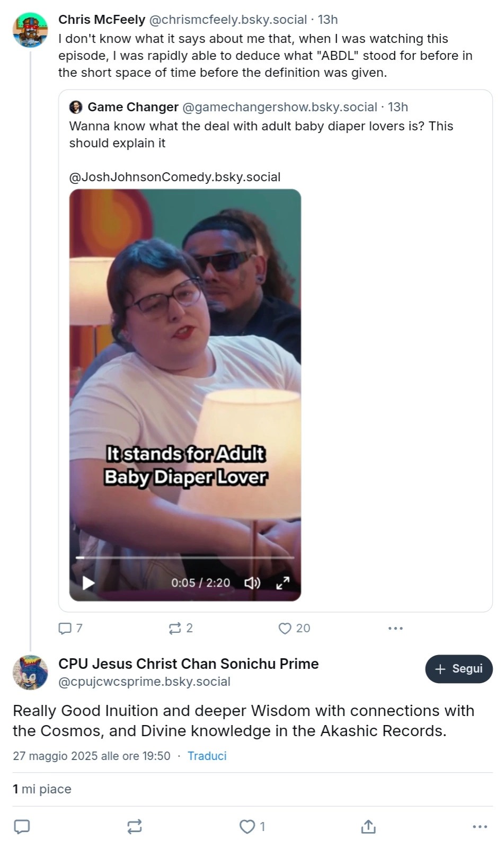Seek on the video progress bar
This screenshot has height=848, width=504.
[x=185, y=558]
